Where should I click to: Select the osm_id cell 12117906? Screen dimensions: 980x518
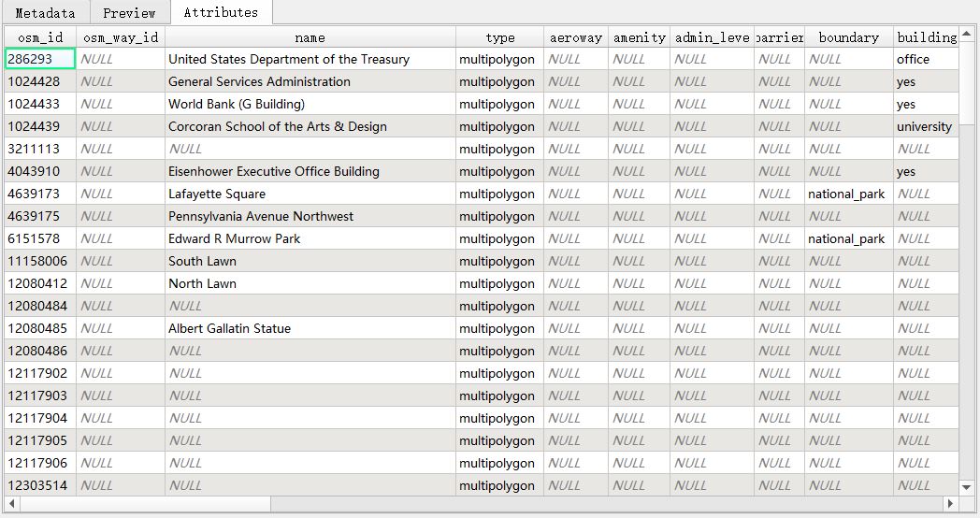click(40, 464)
